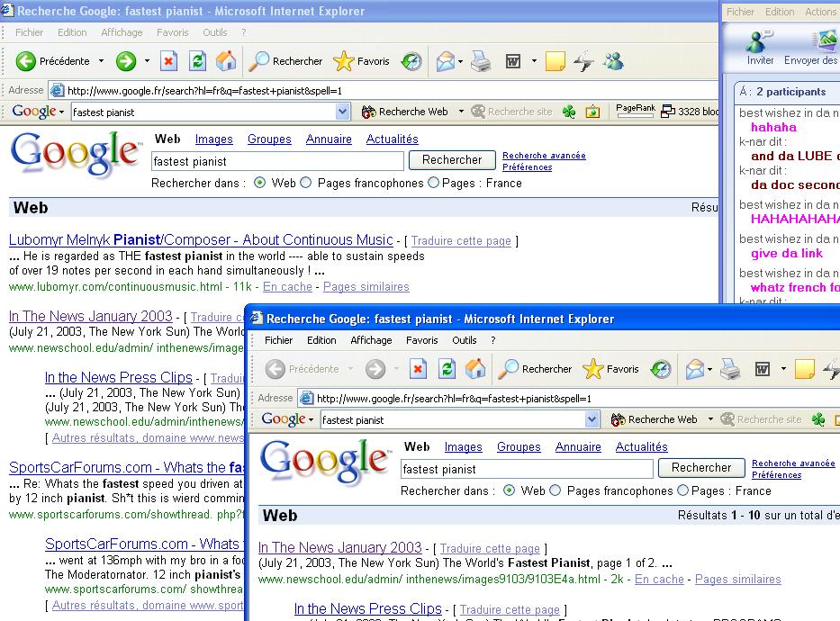The width and height of the screenshot is (840, 621).
Task: Open Favoris star in the rear IE window
Action: click(361, 61)
